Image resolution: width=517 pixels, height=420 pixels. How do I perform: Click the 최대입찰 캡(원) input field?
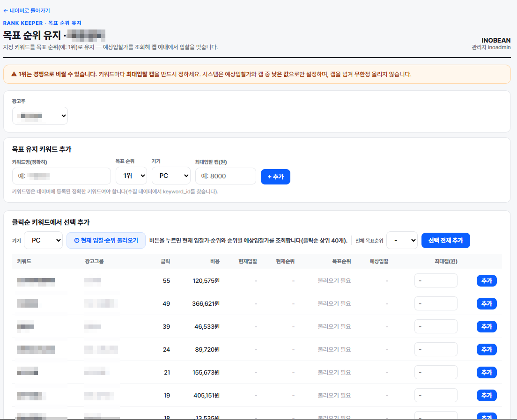click(x=226, y=176)
